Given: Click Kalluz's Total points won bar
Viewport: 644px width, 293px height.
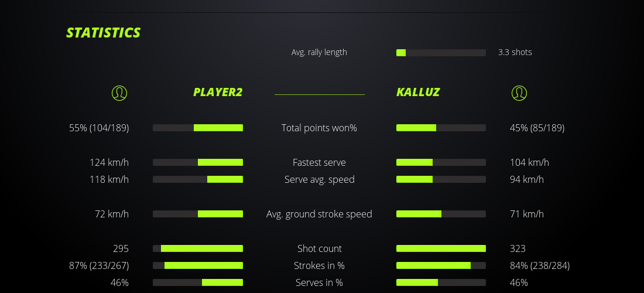Looking at the screenshot, I should click(441, 128).
